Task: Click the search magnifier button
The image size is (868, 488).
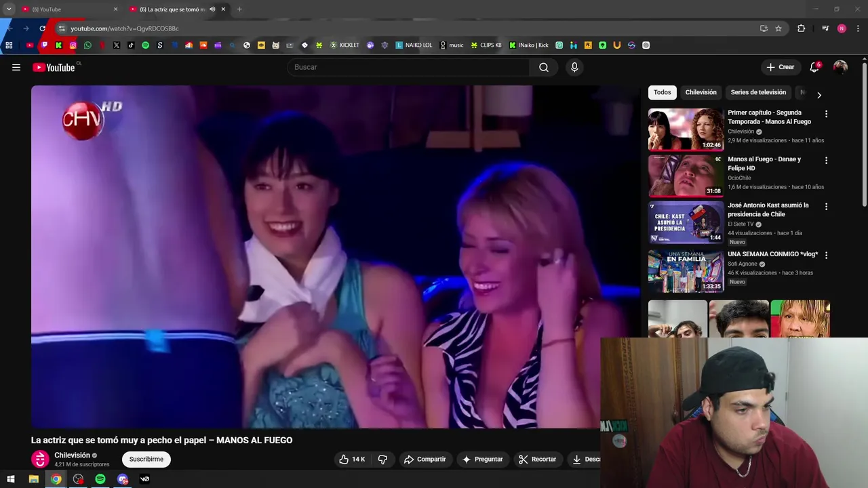Action: click(x=544, y=67)
